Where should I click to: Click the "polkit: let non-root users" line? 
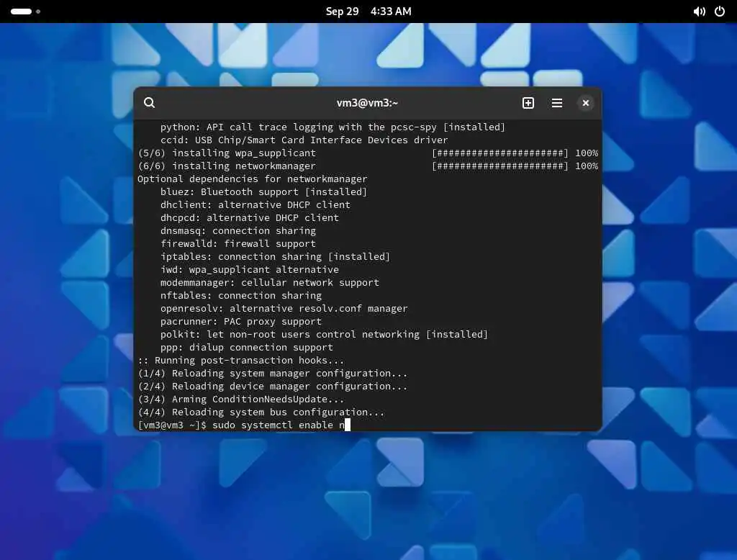325,334
